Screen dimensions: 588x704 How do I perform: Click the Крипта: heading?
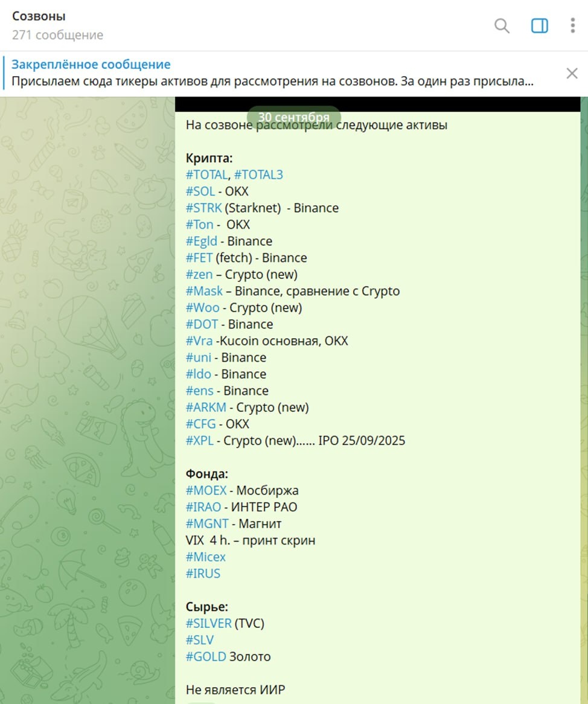(209, 158)
